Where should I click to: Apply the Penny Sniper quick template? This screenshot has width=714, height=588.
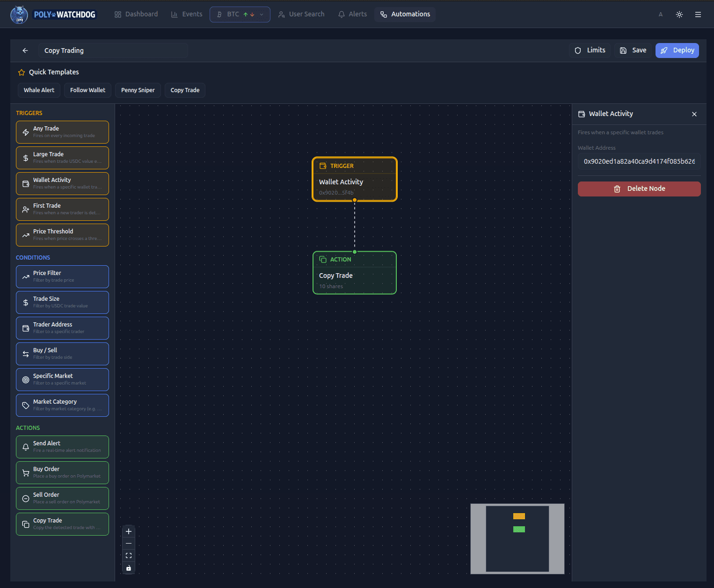pyautogui.click(x=138, y=90)
